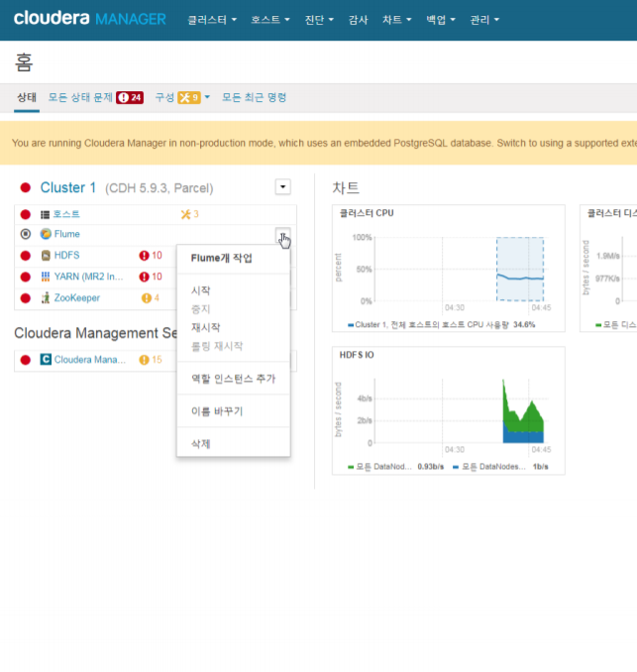The width and height of the screenshot is (637, 672).
Task: Click the highlighted time range in CPU chart
Action: point(520,269)
